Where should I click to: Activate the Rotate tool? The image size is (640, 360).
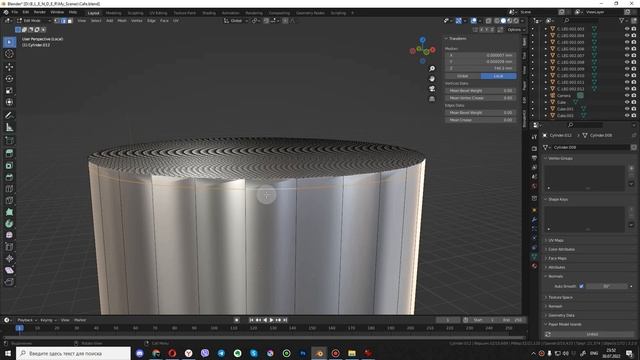9,79
